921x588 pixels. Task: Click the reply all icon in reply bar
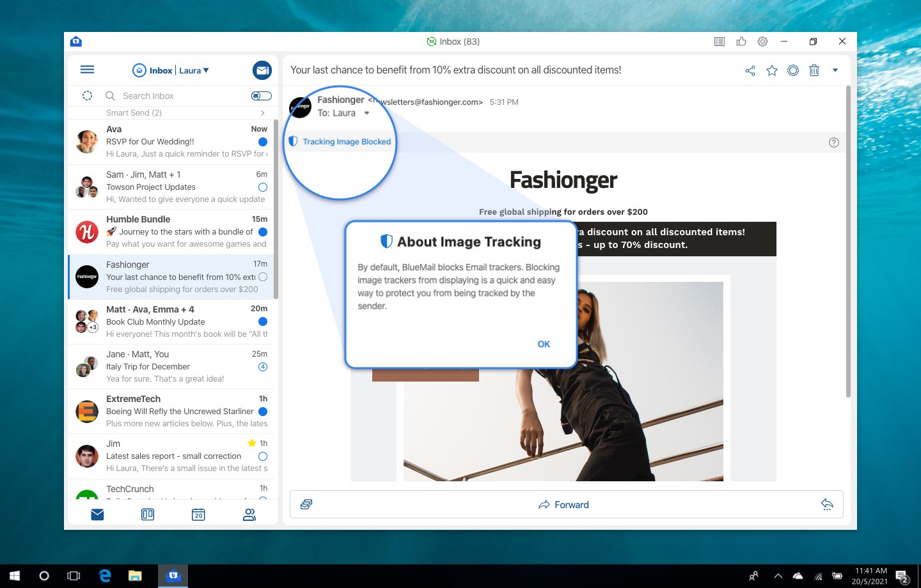[306, 504]
